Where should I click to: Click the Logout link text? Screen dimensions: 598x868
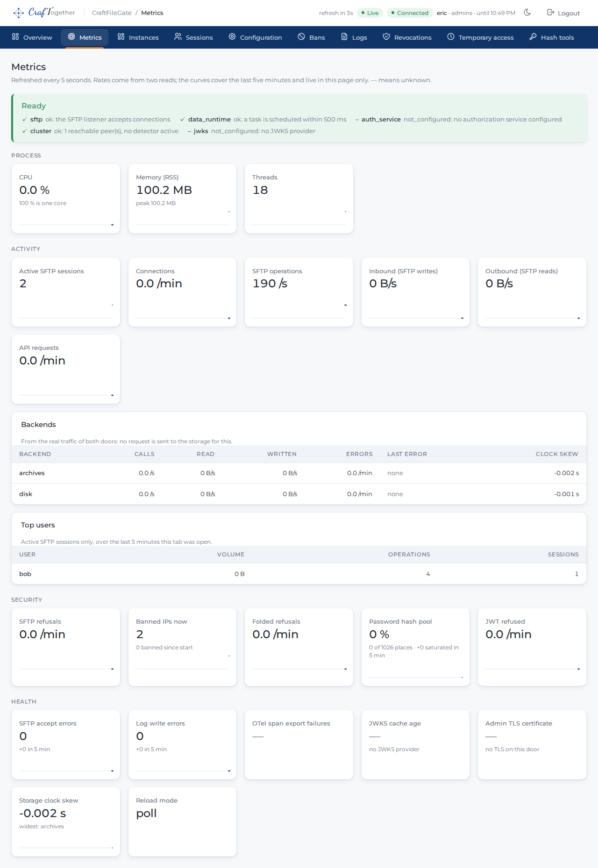[x=569, y=13]
